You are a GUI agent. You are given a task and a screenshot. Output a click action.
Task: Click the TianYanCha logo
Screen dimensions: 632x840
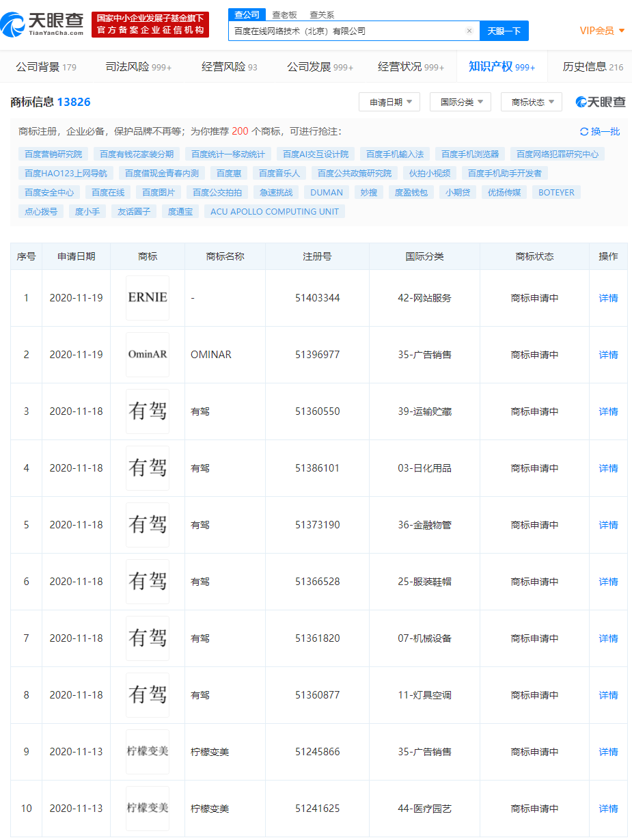click(x=42, y=25)
